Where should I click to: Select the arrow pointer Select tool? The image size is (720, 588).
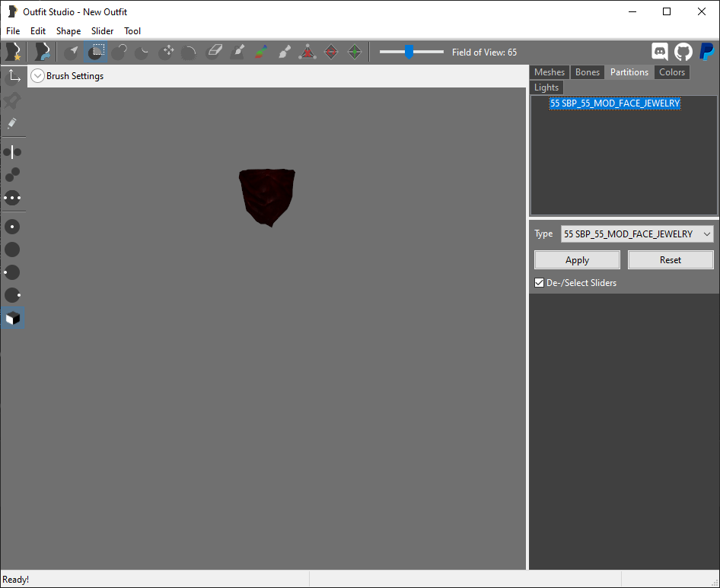[x=72, y=52]
